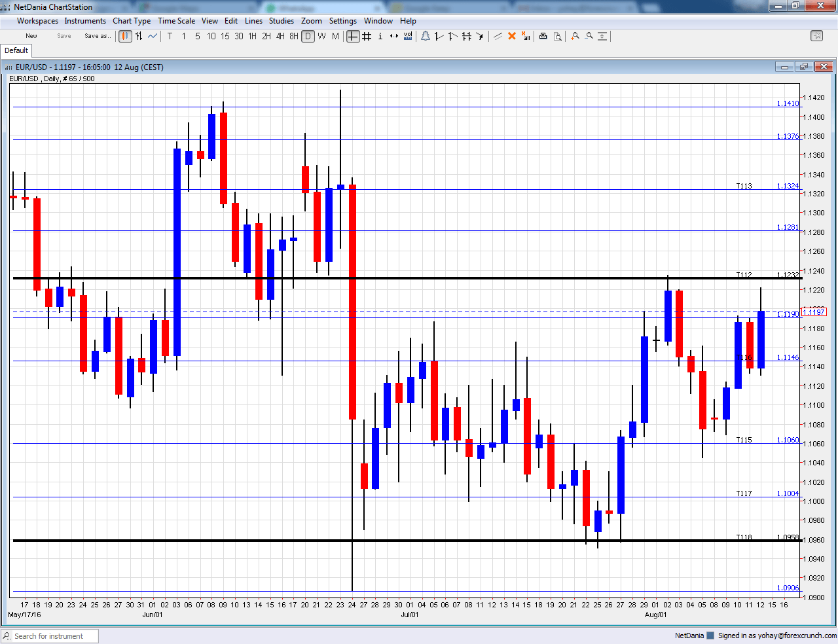Click the 1.1197 current price label
Viewport: 838px width, 644px height.
click(x=814, y=312)
